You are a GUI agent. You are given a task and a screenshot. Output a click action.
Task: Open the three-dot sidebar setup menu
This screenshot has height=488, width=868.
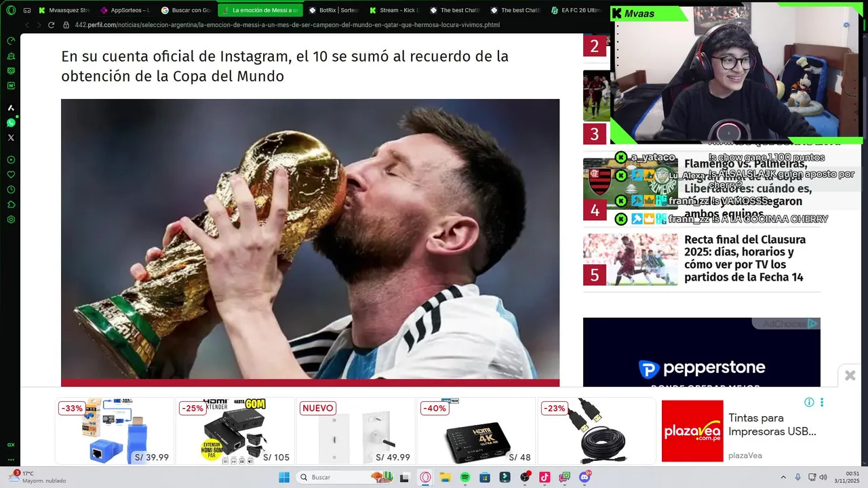coord(11,460)
